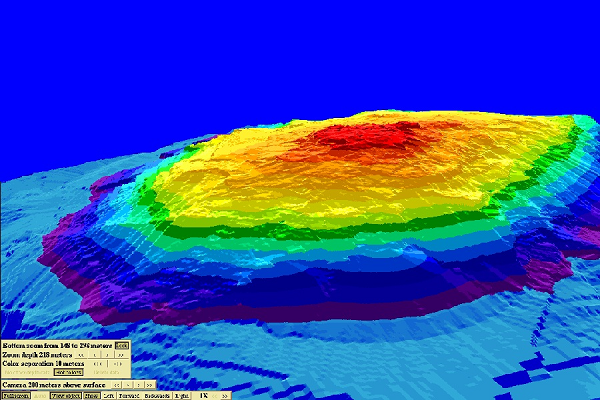Move the camera Backwards
600x400 pixels.
click(157, 395)
